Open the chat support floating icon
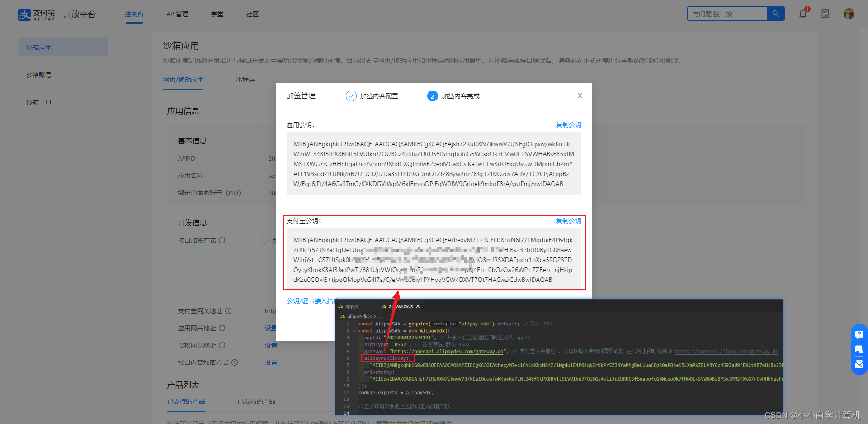 point(859,349)
